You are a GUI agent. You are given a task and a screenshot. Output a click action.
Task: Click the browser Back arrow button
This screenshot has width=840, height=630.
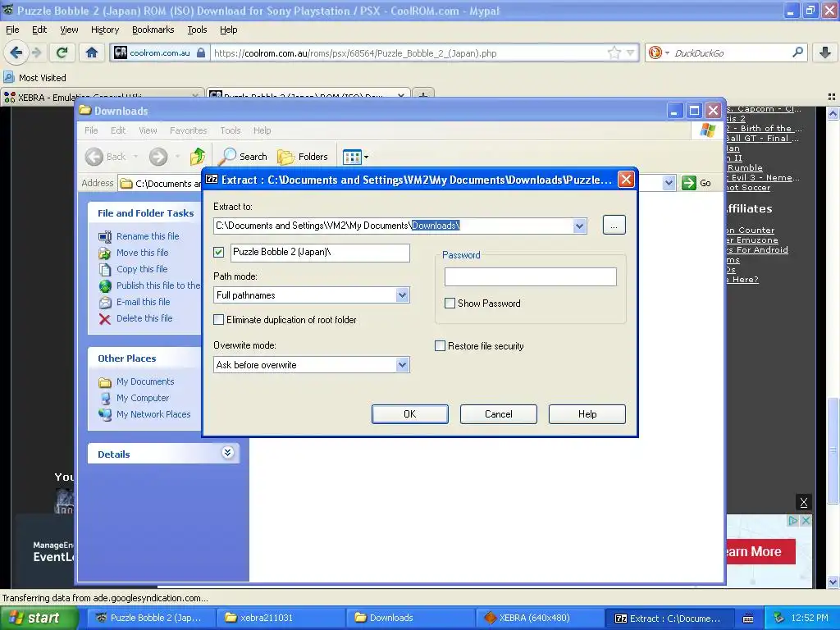(16, 52)
